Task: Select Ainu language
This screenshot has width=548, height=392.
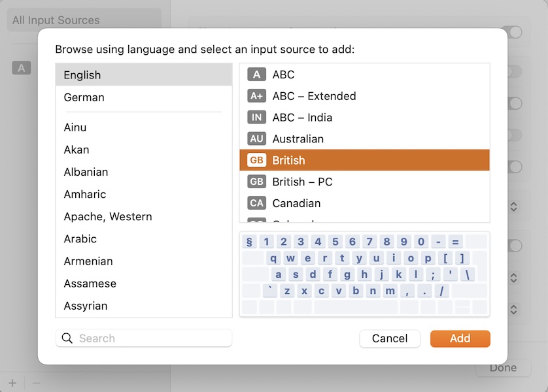Action: [x=144, y=127]
